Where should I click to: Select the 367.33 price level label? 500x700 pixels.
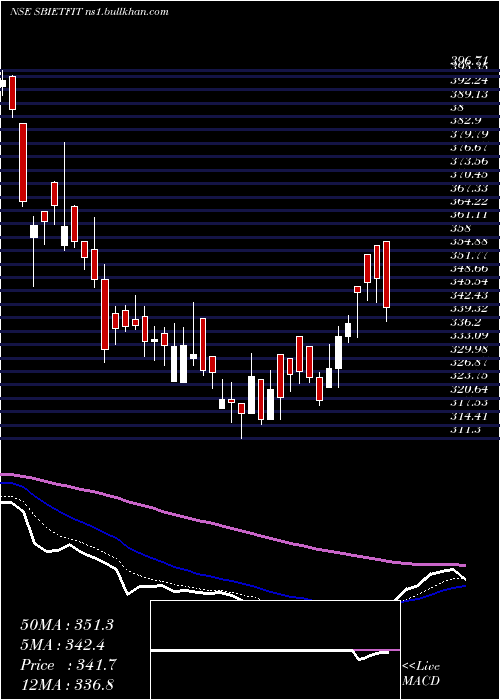(468, 188)
